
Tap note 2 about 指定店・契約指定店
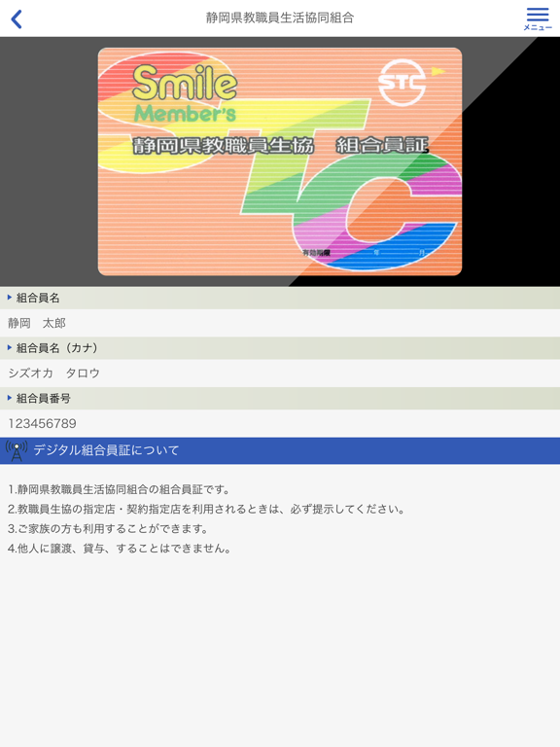(x=206, y=509)
